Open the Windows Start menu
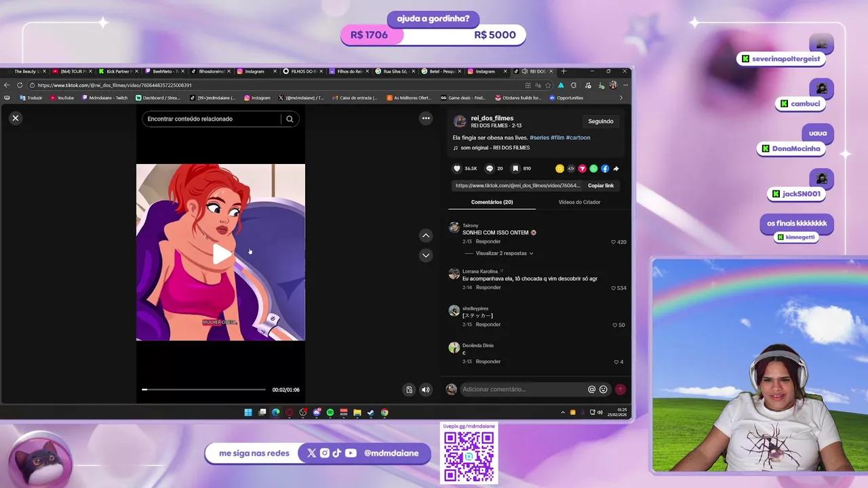Viewport: 868px width, 488px height. (x=248, y=412)
